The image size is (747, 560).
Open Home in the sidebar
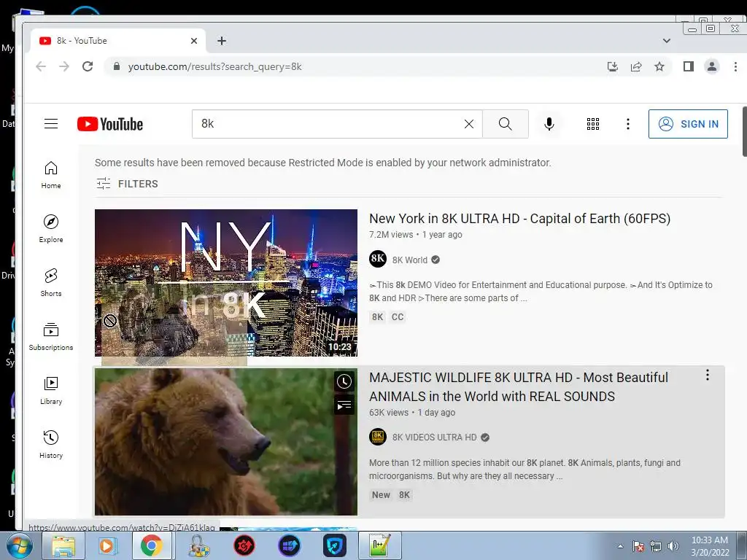click(x=51, y=175)
